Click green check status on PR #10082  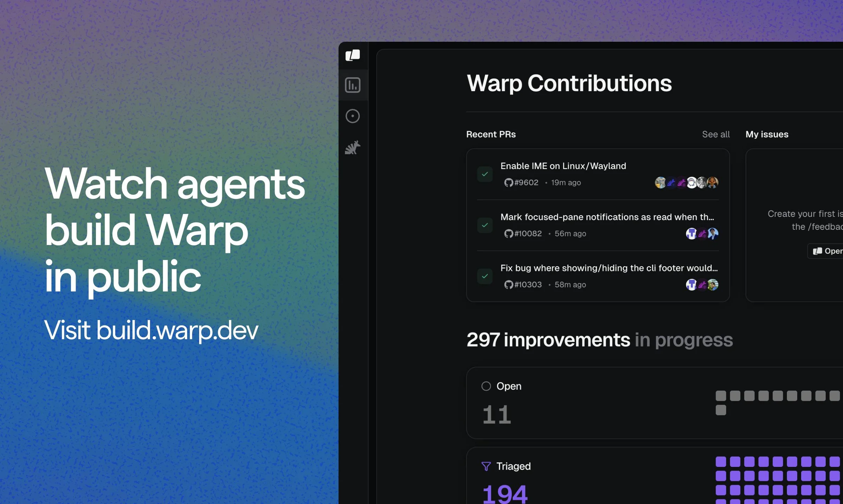485,225
